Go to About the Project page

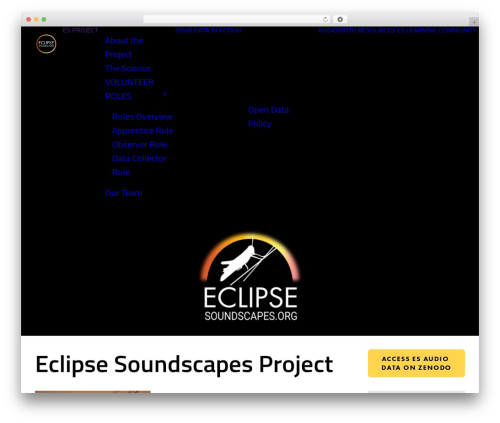(x=124, y=47)
